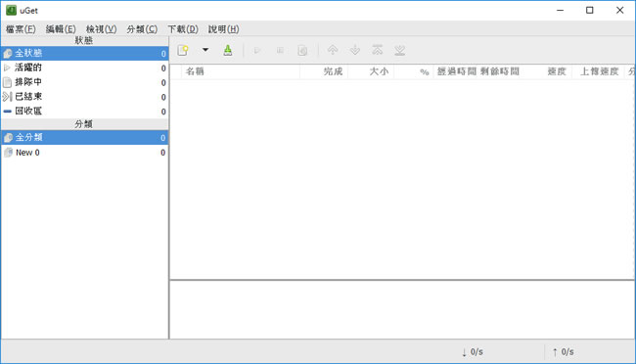
Task: Click the New Download toolbar icon
Action: point(183,50)
